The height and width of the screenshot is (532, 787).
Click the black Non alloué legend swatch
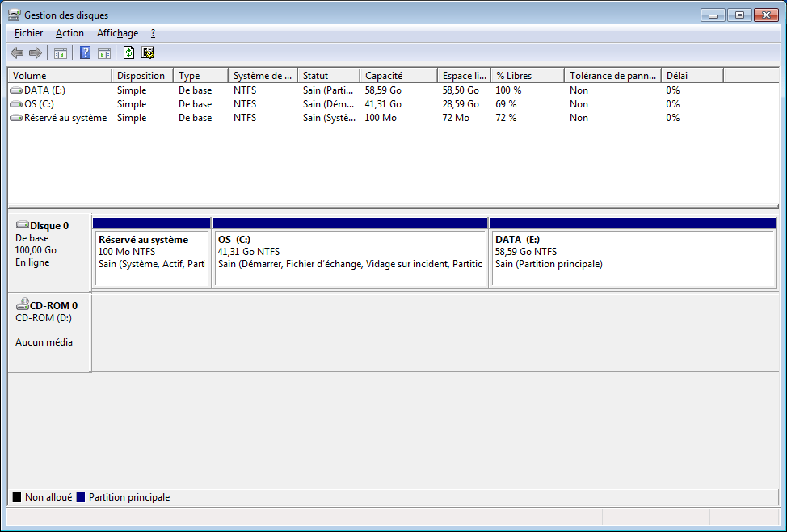(17, 497)
